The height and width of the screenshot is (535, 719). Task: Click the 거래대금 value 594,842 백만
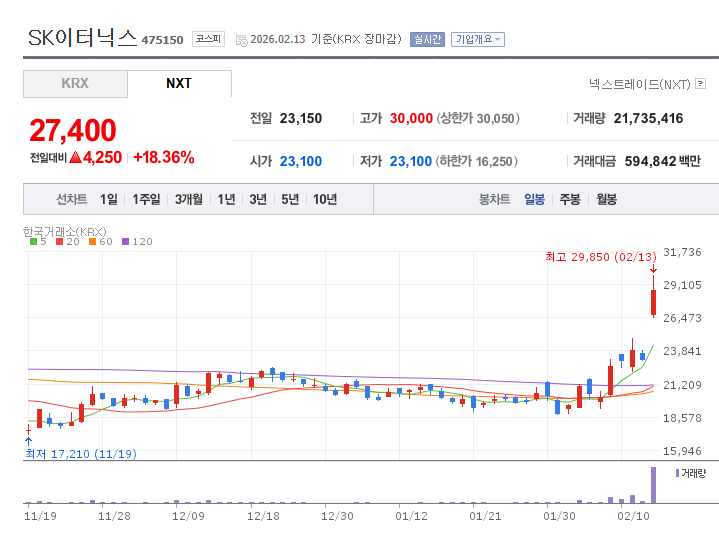coord(663,161)
